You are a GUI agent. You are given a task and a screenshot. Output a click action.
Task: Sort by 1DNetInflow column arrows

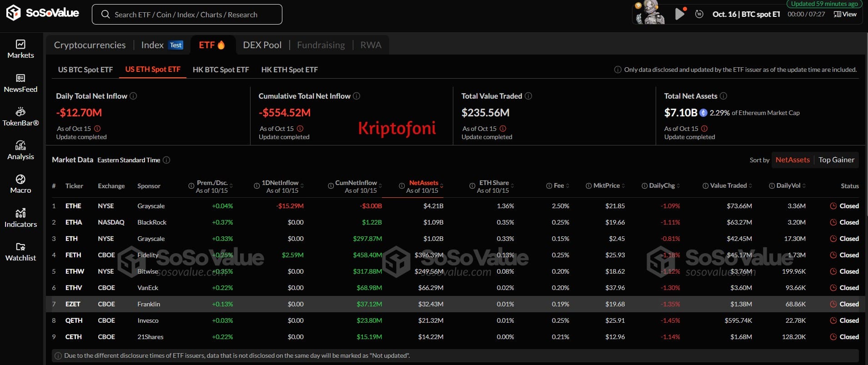(x=302, y=186)
